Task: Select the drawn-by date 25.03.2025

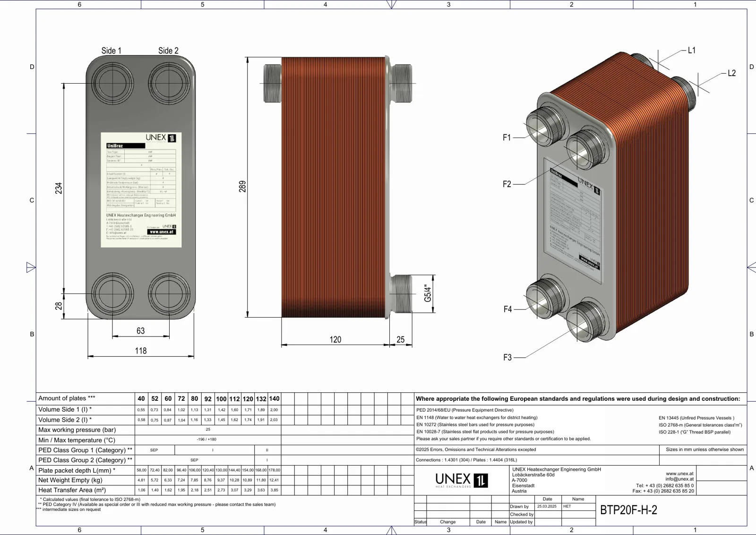Action: (547, 506)
